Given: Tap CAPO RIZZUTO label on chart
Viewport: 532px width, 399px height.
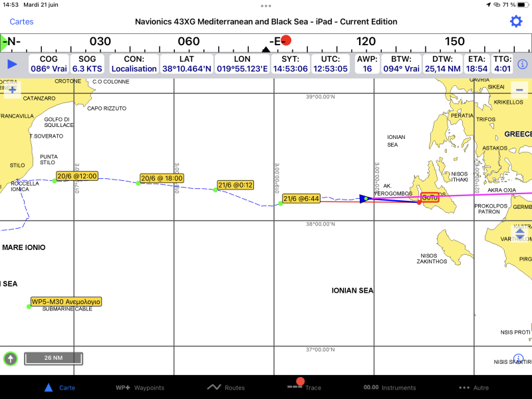Looking at the screenshot, I should tap(106, 108).
